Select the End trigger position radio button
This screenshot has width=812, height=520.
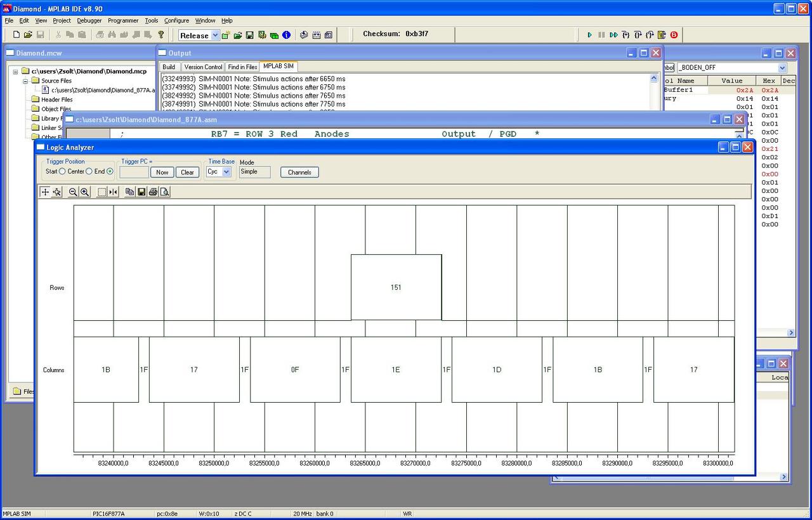[110, 171]
